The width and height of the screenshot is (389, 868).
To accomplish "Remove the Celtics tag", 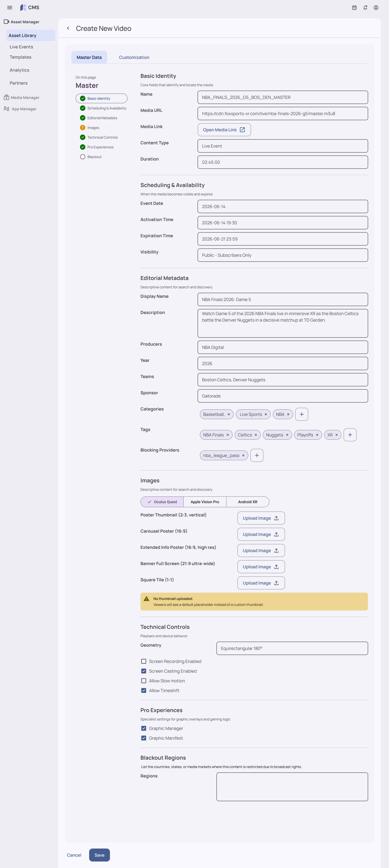I will (x=256, y=435).
